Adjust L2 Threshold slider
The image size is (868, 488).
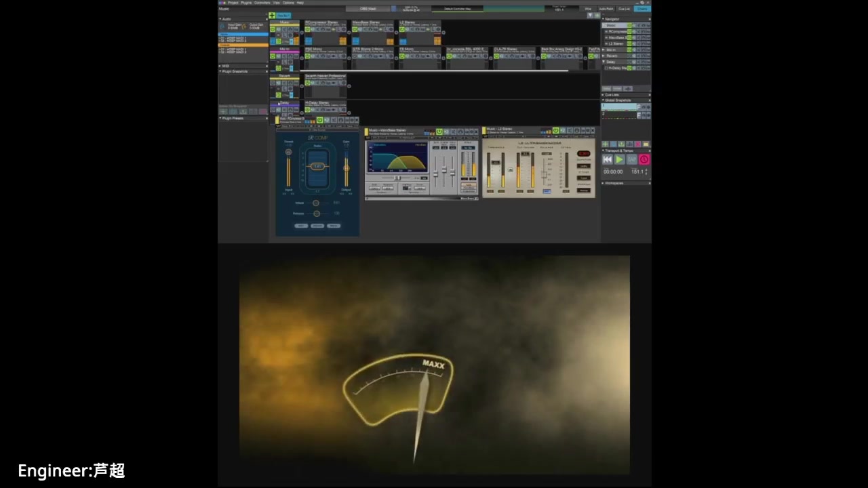coord(496,162)
